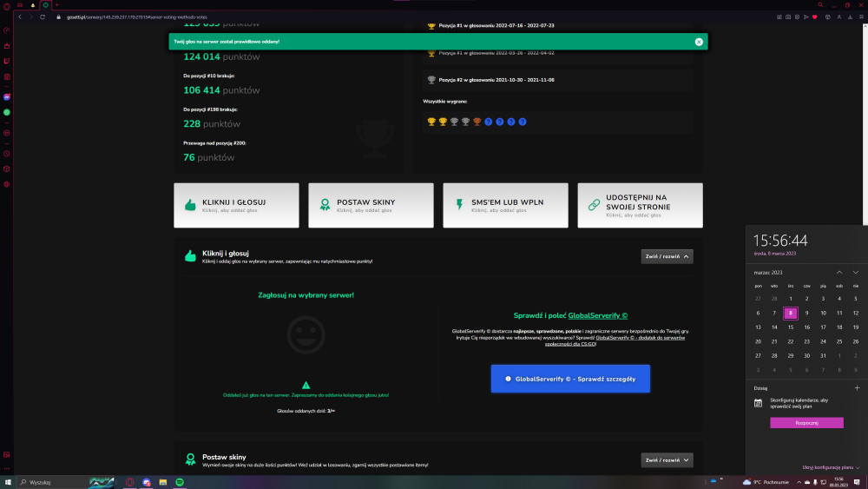868x489 pixels.
Task: Click the vote smiley face icon
Action: click(306, 335)
